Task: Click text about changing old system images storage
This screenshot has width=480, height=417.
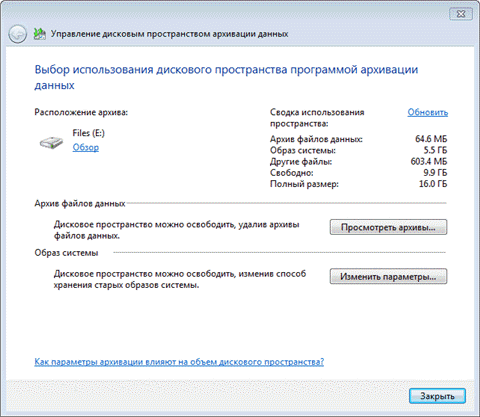Action: click(180, 279)
